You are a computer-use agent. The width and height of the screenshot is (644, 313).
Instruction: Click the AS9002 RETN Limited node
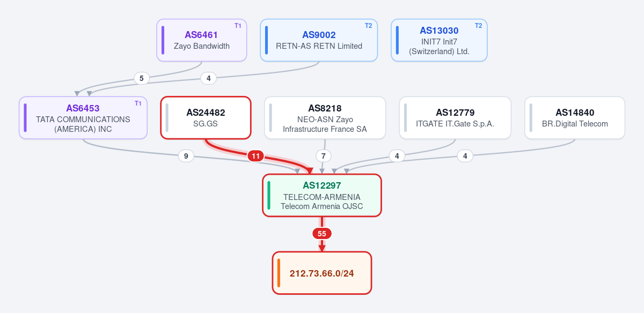(x=319, y=40)
